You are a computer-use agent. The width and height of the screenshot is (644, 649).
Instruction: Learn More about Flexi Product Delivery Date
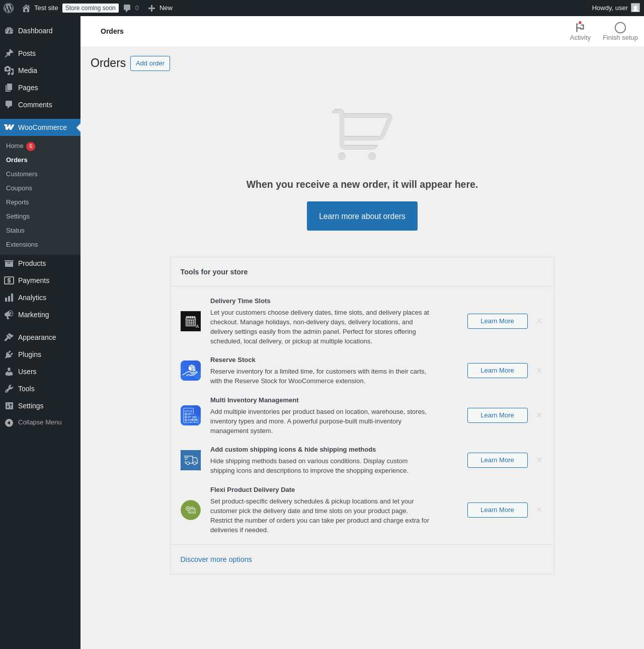[498, 510]
